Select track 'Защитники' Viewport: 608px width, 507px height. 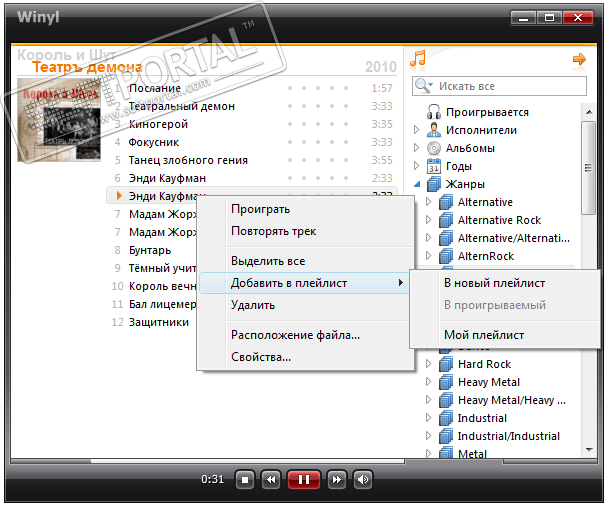[x=159, y=322]
